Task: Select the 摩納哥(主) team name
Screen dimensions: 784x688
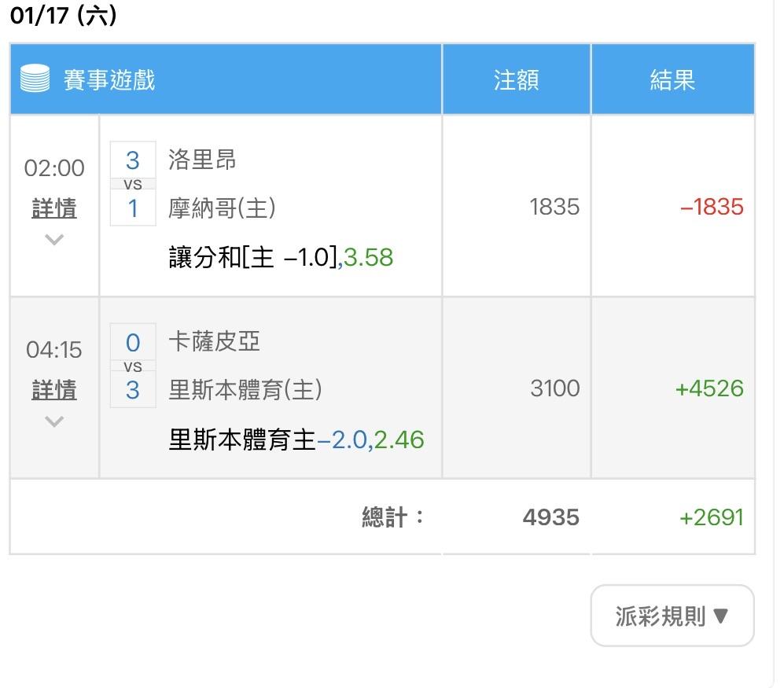Action: click(x=222, y=208)
